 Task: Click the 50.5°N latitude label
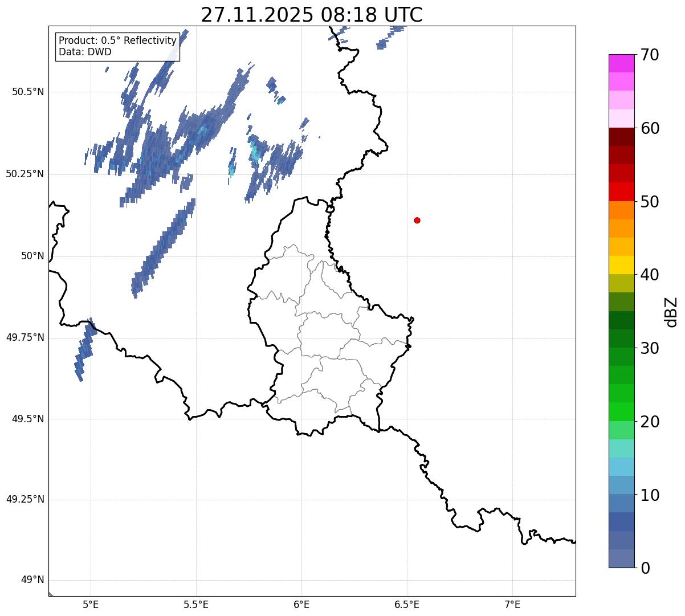click(x=28, y=92)
